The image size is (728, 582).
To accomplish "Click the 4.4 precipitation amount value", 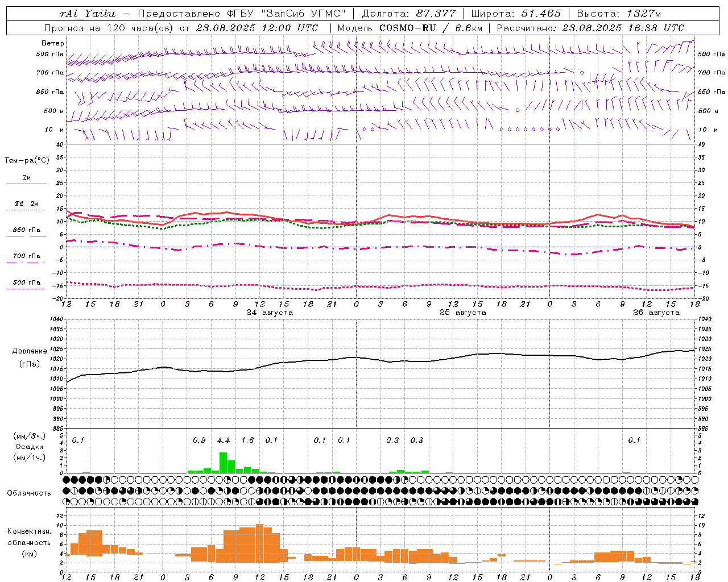I will [x=224, y=440].
